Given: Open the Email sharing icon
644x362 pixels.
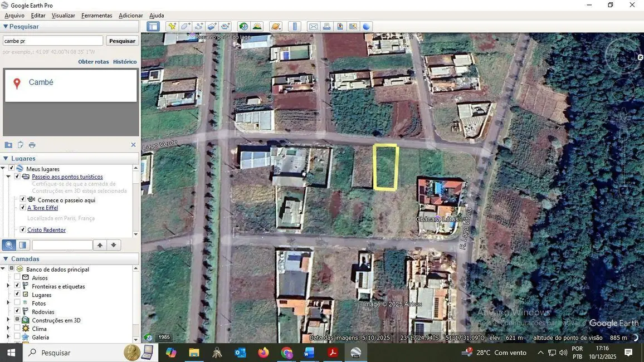Looking at the screenshot, I should (313, 26).
